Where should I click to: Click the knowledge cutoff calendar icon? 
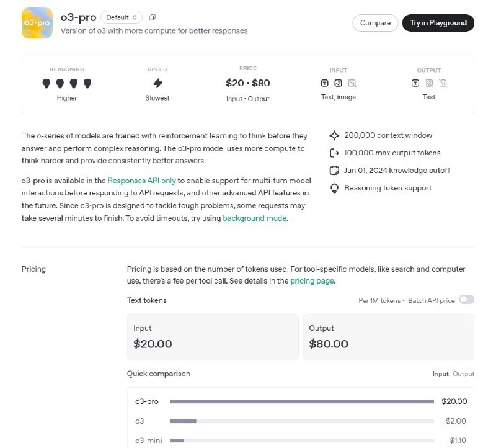point(334,171)
